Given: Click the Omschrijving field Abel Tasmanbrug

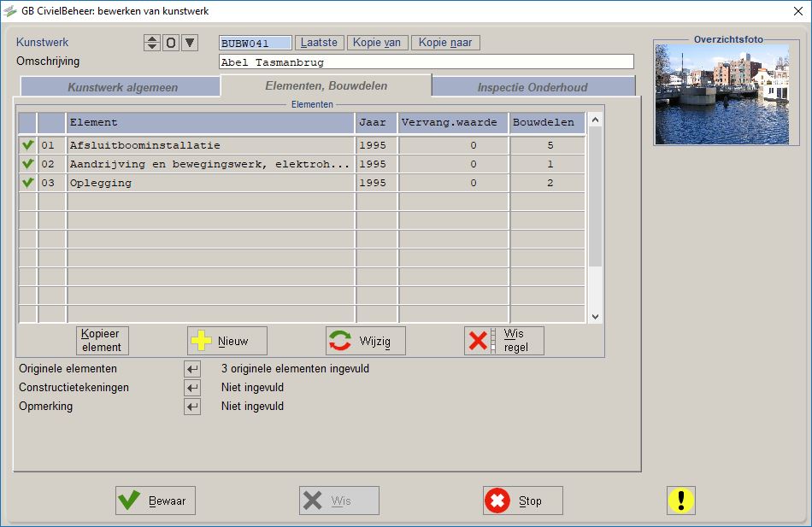Looking at the screenshot, I should click(x=427, y=62).
